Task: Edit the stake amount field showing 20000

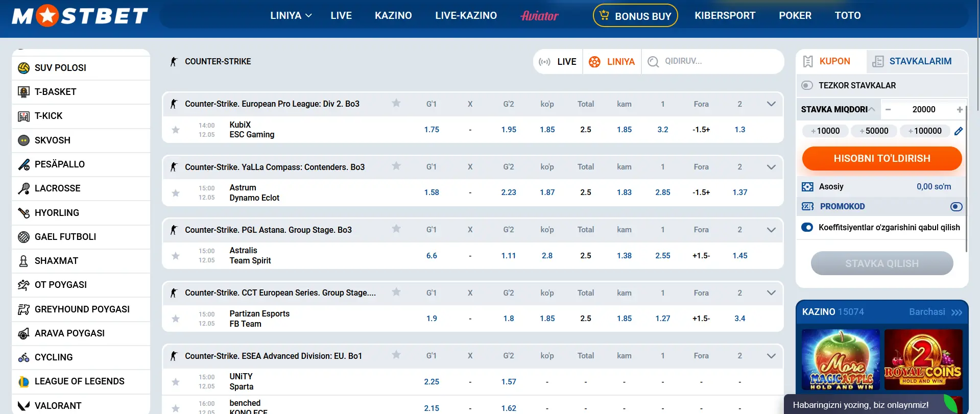Action: pos(924,109)
